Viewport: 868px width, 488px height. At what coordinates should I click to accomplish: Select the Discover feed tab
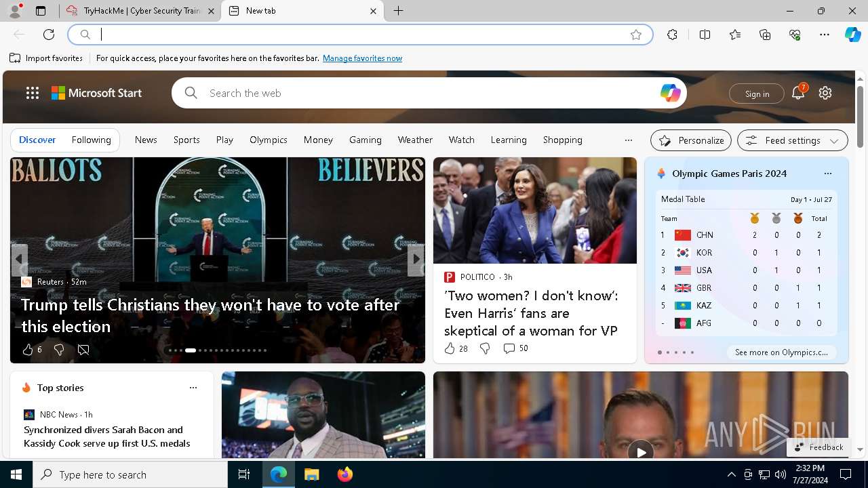(x=37, y=140)
